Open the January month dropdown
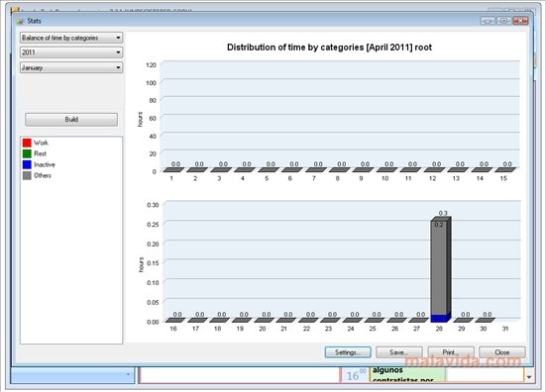Screen dimensions: 545x392 (x=71, y=67)
